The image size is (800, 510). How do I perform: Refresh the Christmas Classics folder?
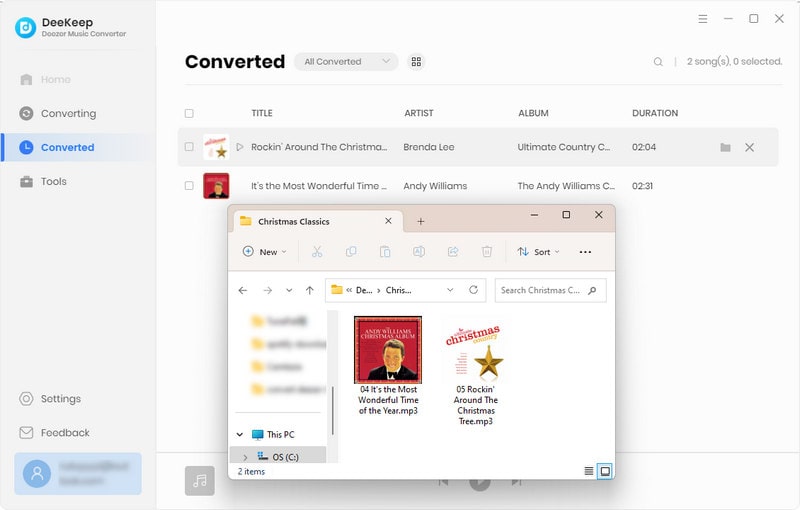(473, 290)
